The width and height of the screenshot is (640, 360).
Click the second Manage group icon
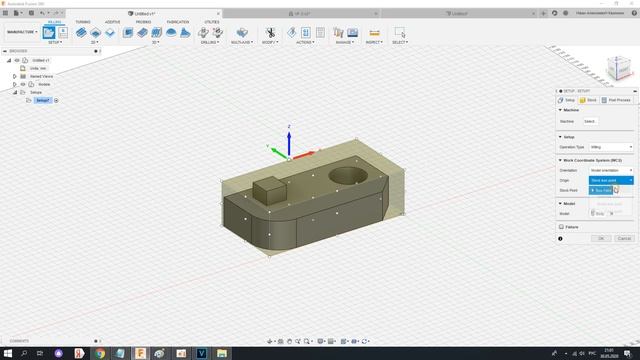(353, 33)
